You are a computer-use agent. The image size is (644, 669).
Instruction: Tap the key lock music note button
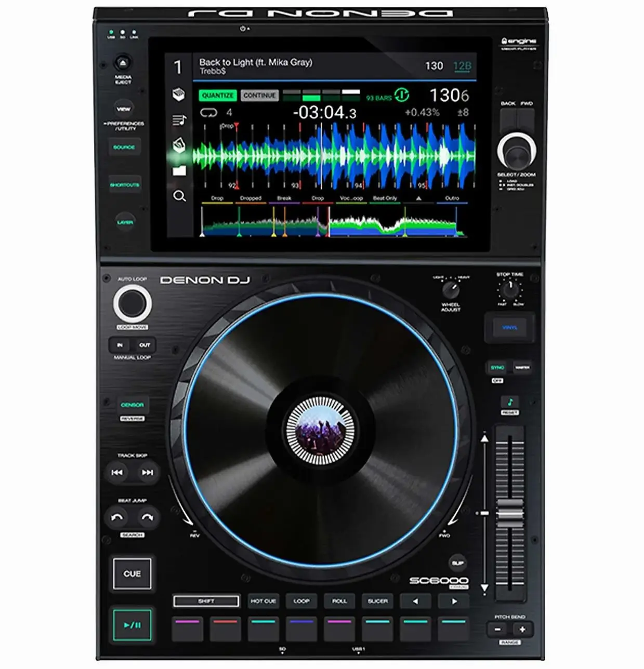(x=510, y=402)
